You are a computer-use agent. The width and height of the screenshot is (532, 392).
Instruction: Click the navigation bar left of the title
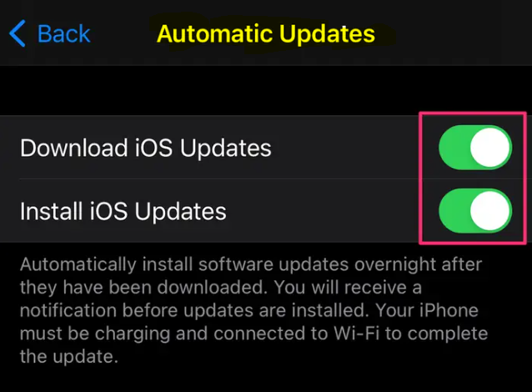[x=123, y=34]
